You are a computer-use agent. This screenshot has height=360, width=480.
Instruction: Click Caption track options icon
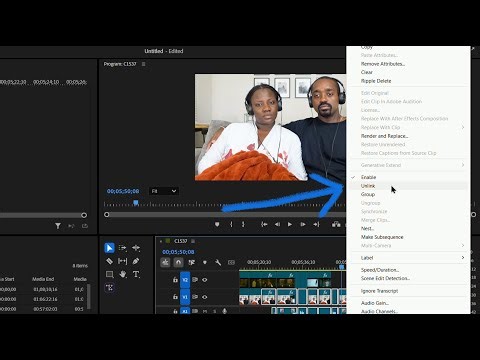pos(231,263)
